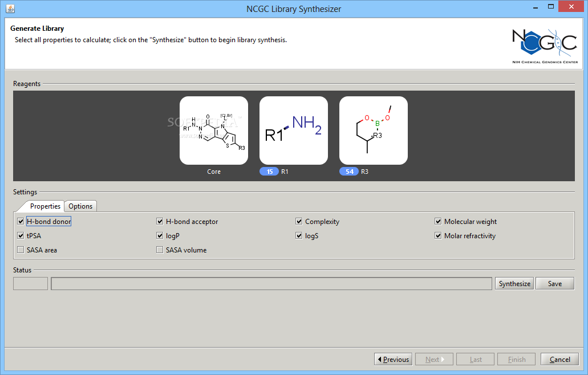This screenshot has height=375, width=588.
Task: Toggle the H-bond donor checkbox
Action: [21, 221]
